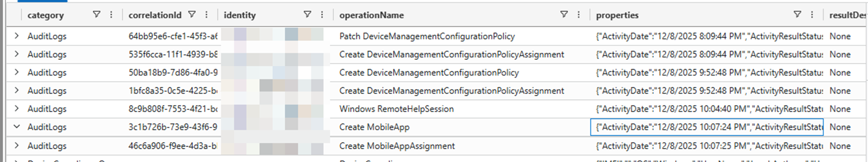Open the category column options menu
868x162 pixels.
pyautogui.click(x=111, y=14)
